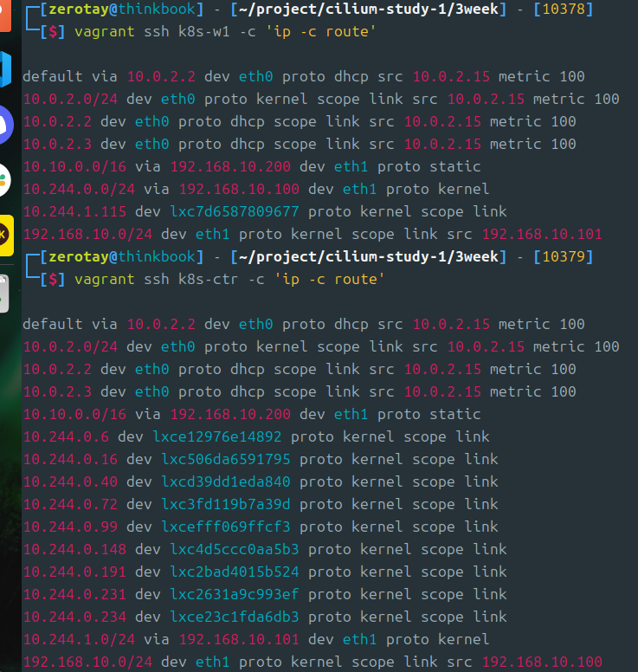
Task: Click the IP address 10.244.0.234
Action: [x=75, y=617]
